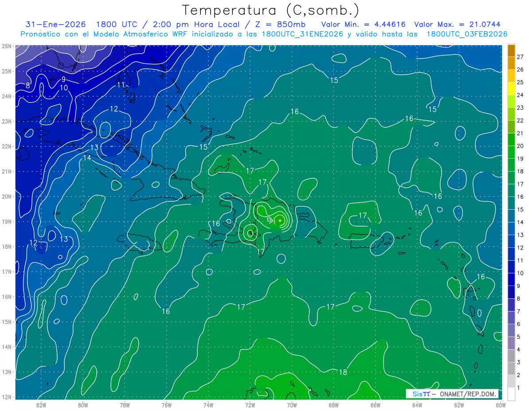Click the '1800UTC_31ENE2026' initialization time
532x411 pixels.
[303, 34]
